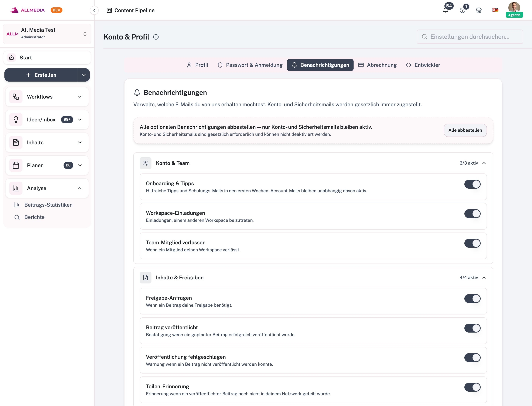This screenshot has height=406, width=532.
Task: Focus the Einstellungen durchsuchen search field
Action: coord(470,37)
